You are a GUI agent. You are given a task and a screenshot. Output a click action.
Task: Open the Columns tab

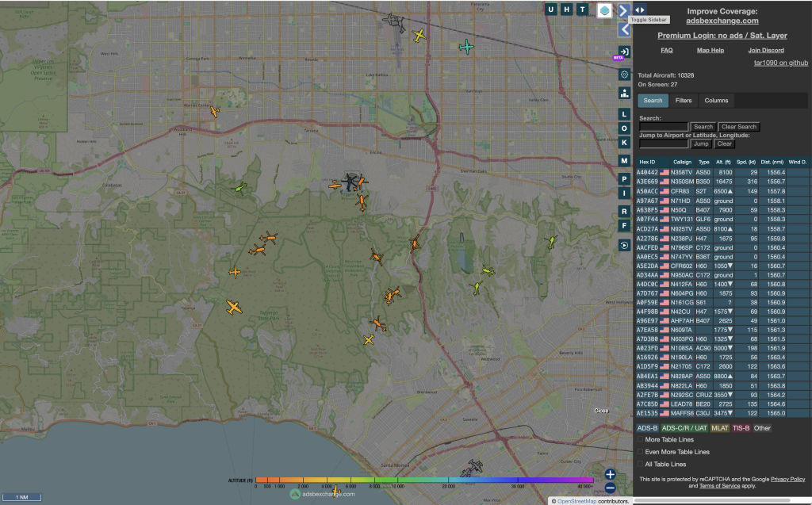716,101
